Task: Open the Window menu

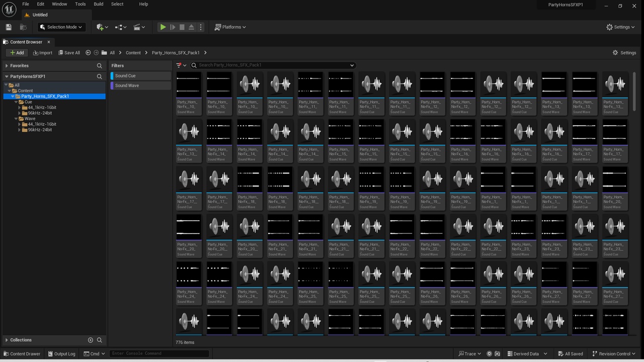Action: [x=59, y=4]
